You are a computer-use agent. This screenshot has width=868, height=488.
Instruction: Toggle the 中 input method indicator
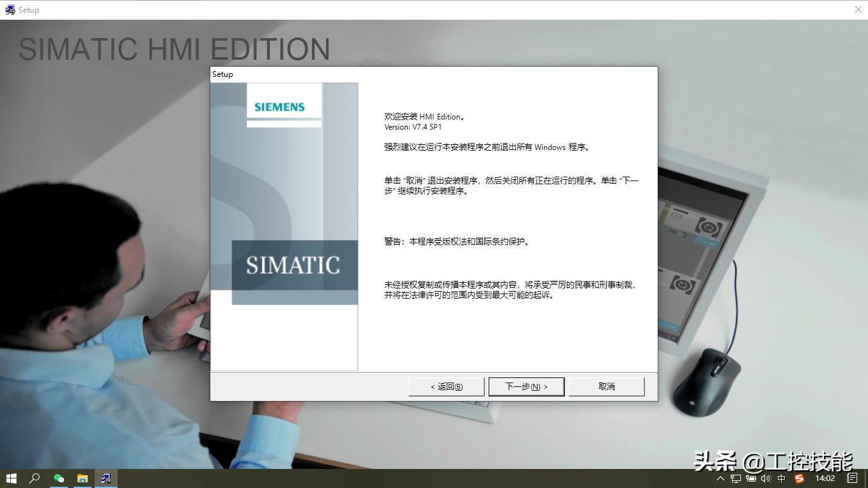780,478
